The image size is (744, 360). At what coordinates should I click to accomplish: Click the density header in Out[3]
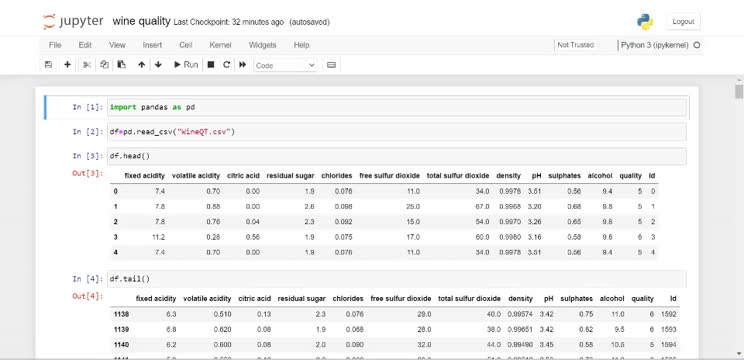click(x=509, y=175)
